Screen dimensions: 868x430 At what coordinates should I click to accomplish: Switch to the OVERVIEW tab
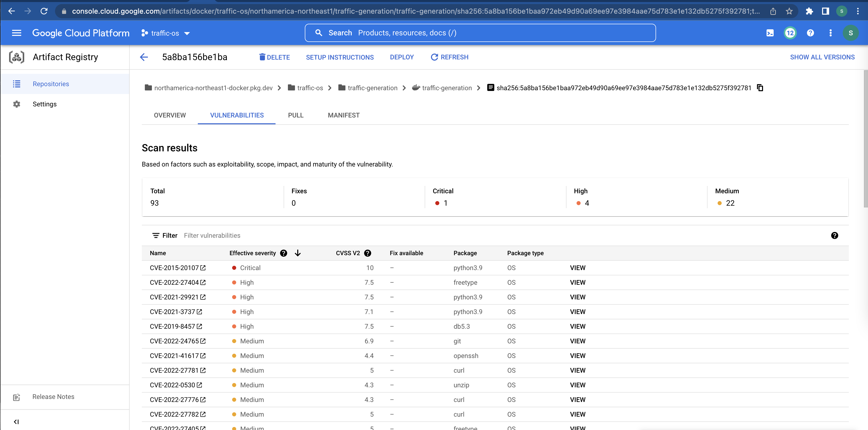click(x=170, y=115)
